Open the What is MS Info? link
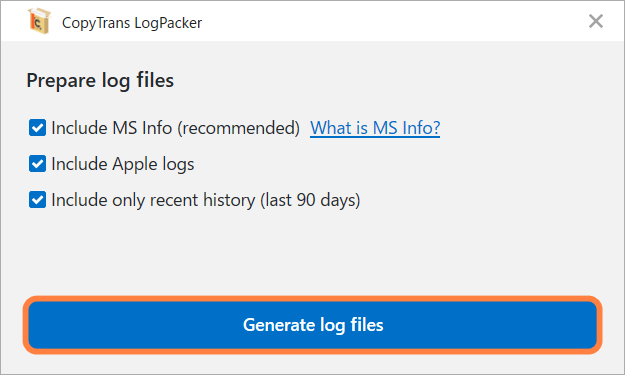This screenshot has width=625, height=375. point(375,128)
